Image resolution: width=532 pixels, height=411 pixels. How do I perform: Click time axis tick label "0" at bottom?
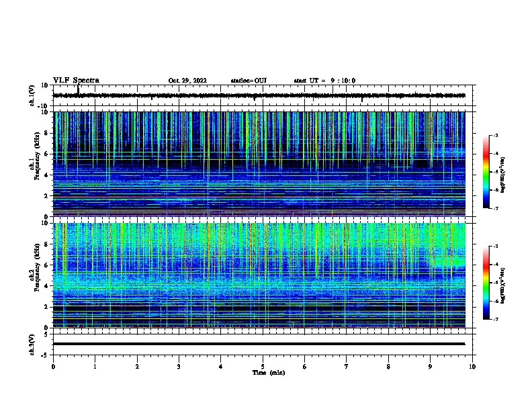point(53,367)
